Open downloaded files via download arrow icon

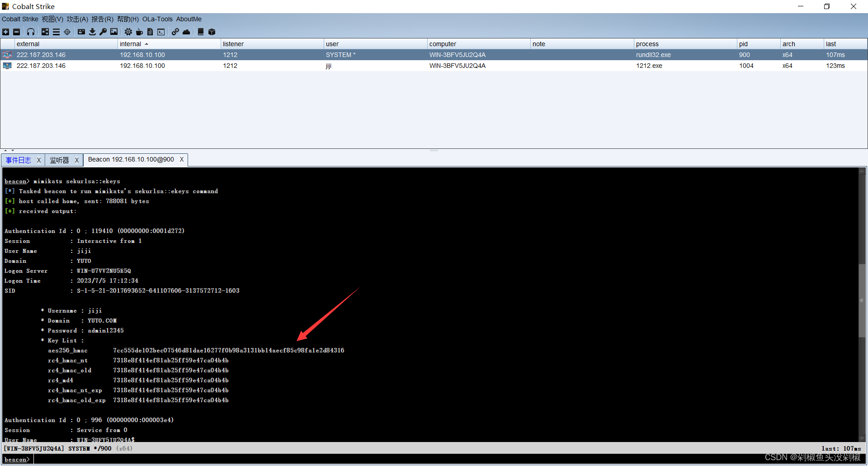point(92,32)
